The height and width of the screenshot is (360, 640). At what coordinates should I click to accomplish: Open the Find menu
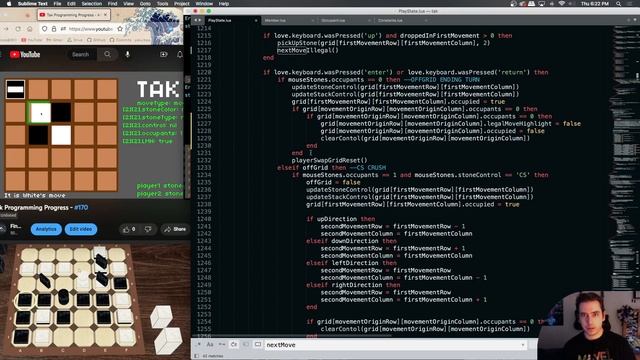tap(112, 4)
